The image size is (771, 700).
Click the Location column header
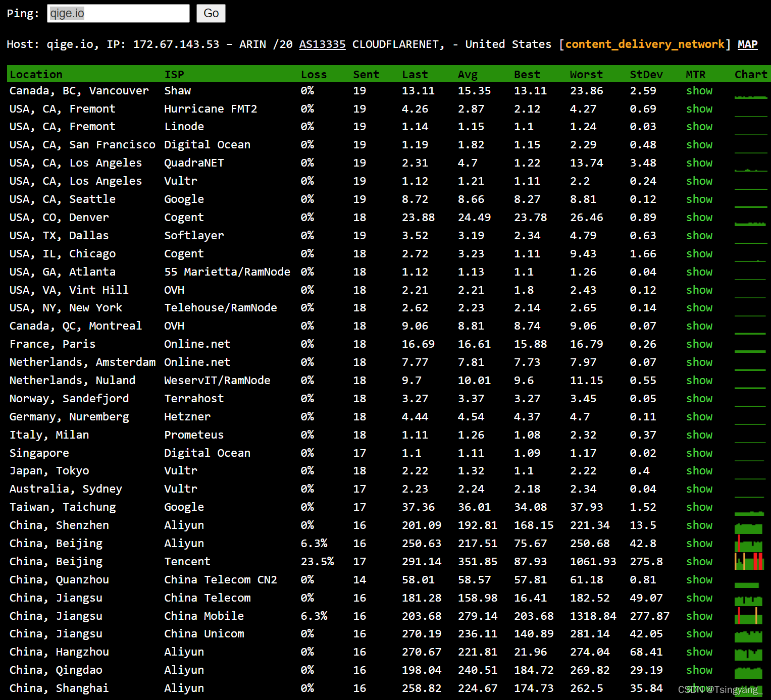[36, 74]
